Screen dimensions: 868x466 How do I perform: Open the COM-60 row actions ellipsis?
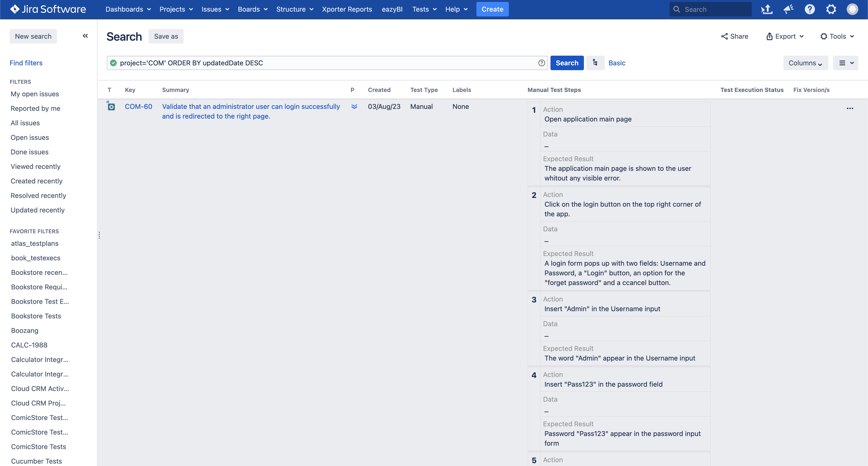point(850,108)
